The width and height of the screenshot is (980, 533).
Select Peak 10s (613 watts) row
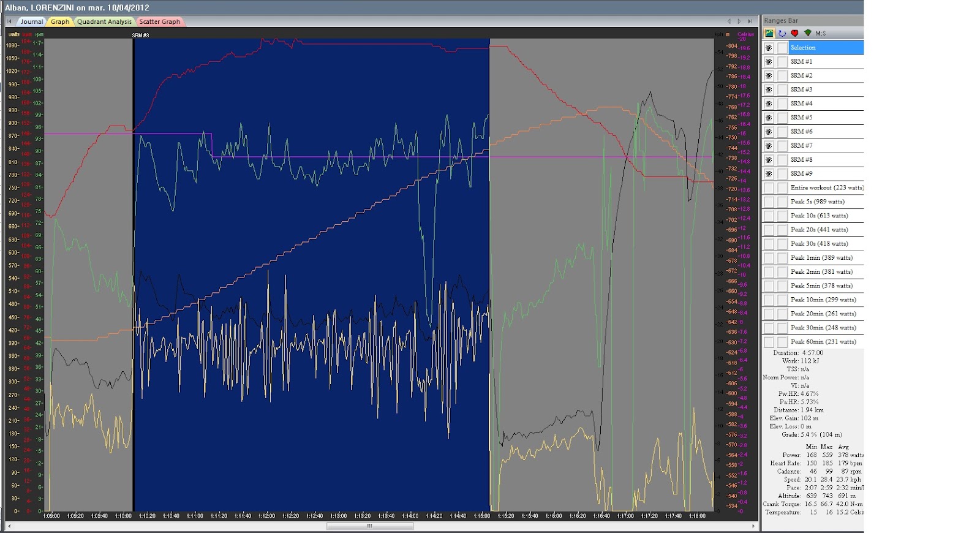tap(813, 216)
